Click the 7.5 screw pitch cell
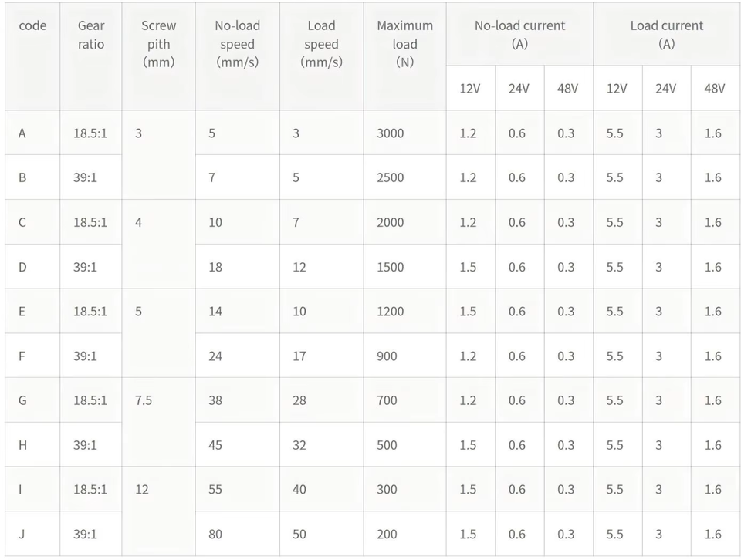Image resolution: width=741 pixels, height=560 pixels. [x=144, y=400]
